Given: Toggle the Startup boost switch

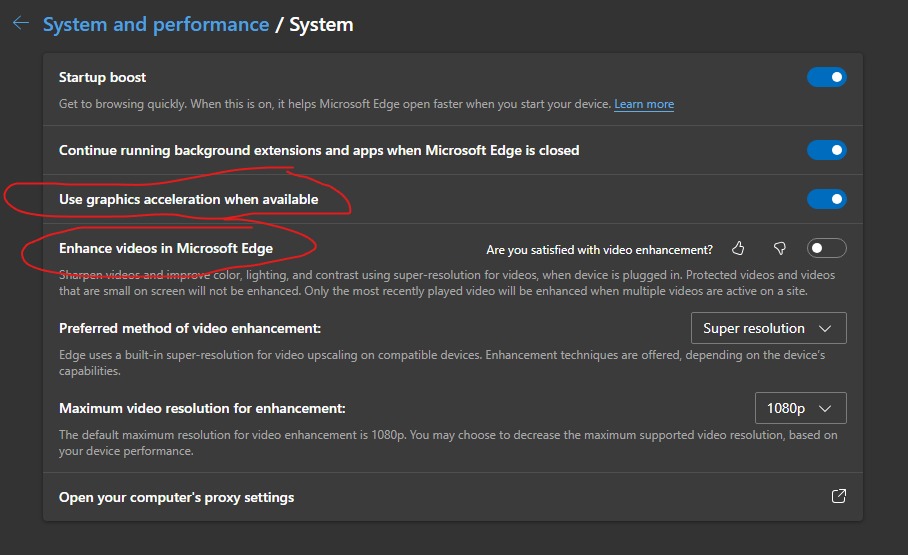Looking at the screenshot, I should coord(827,77).
